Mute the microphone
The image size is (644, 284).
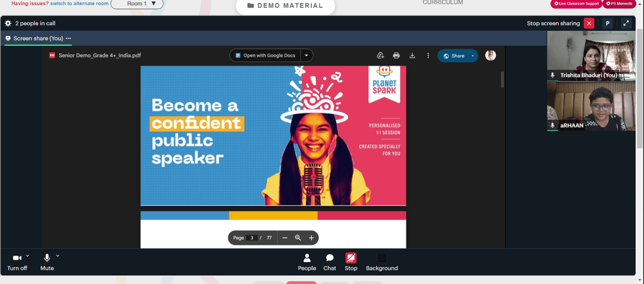coord(47,262)
